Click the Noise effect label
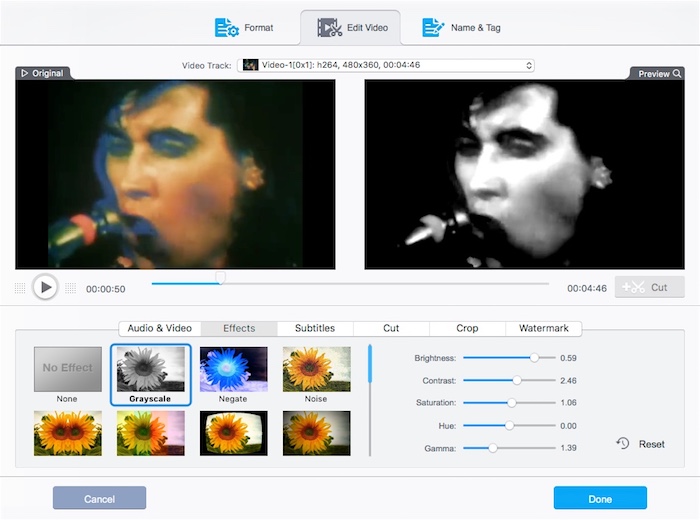The height and width of the screenshot is (520, 700). (316, 399)
